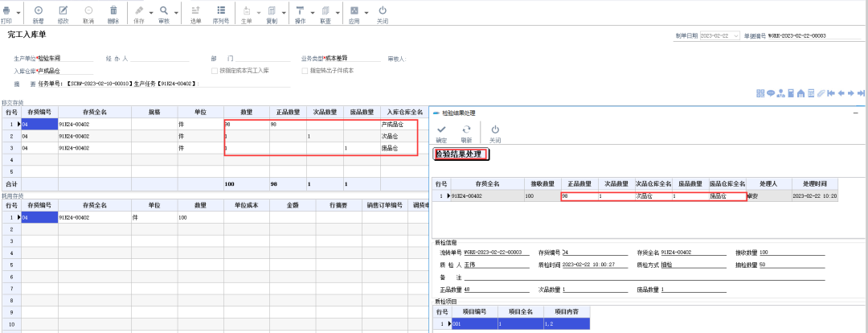Viewport: 868px width, 333px height.
Task: Click the 业务类型 field 成本差异
Action: (351, 58)
